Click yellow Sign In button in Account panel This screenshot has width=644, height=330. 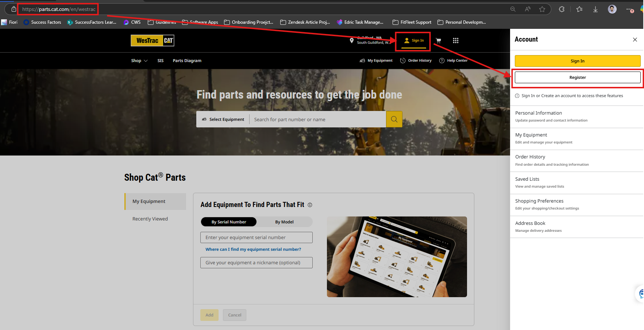(x=578, y=61)
